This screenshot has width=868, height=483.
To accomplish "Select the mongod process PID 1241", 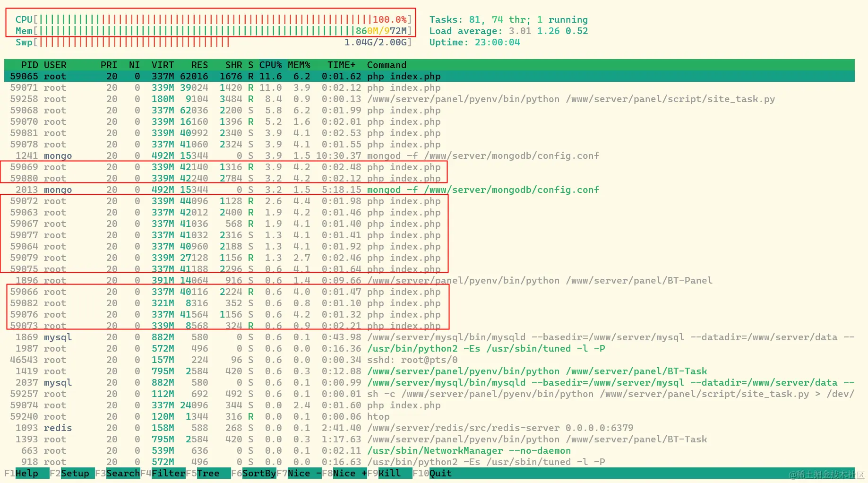I will click(x=430, y=155).
